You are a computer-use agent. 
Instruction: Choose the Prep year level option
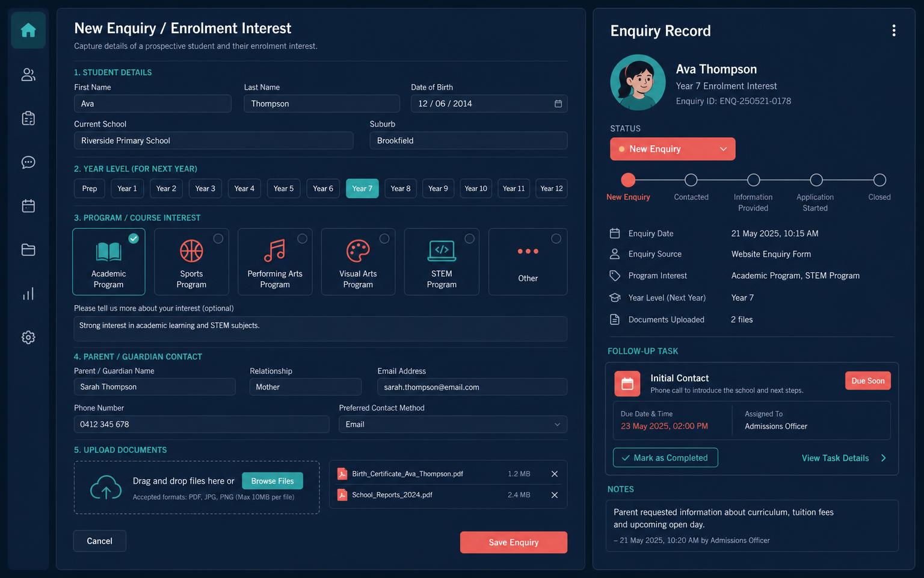point(90,188)
